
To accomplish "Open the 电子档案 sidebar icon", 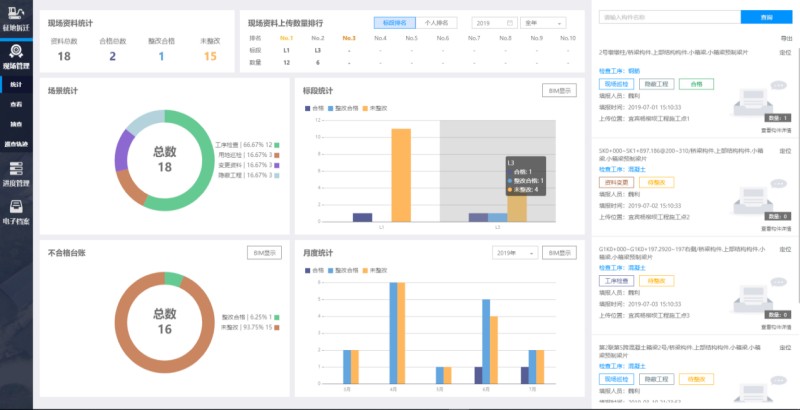I will (15, 203).
